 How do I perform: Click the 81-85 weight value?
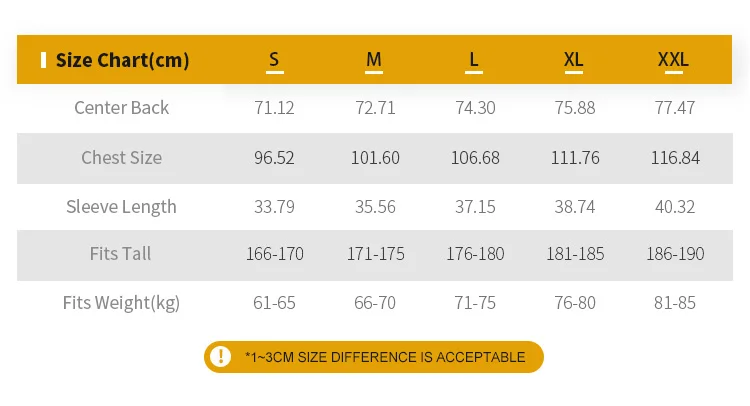click(673, 303)
